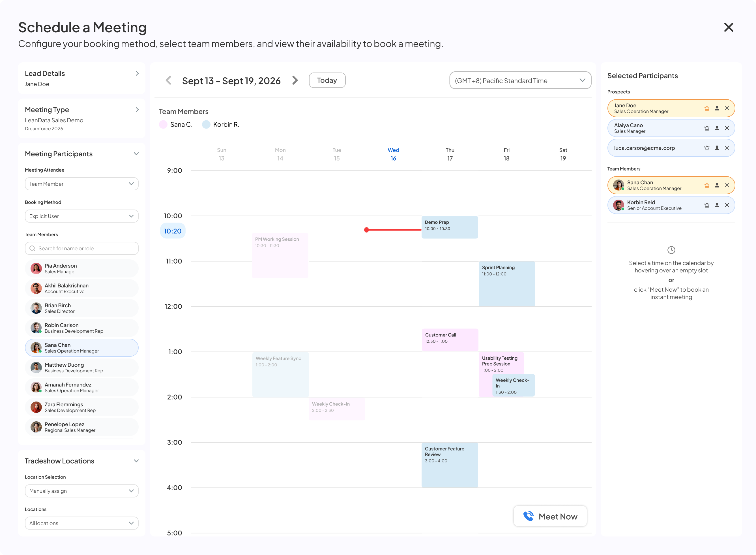
Task: Select Brian Birch from team members list
Action: 81,308
